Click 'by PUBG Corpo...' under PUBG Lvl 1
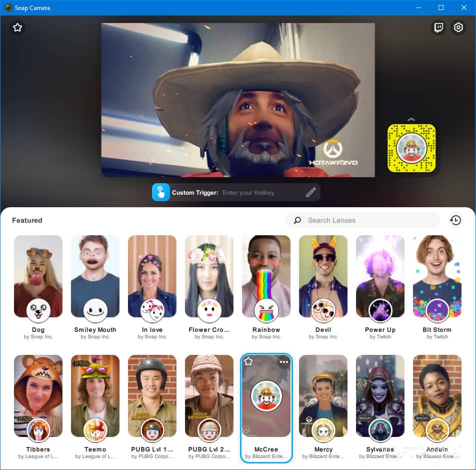The height and width of the screenshot is (470, 476). coord(152,456)
